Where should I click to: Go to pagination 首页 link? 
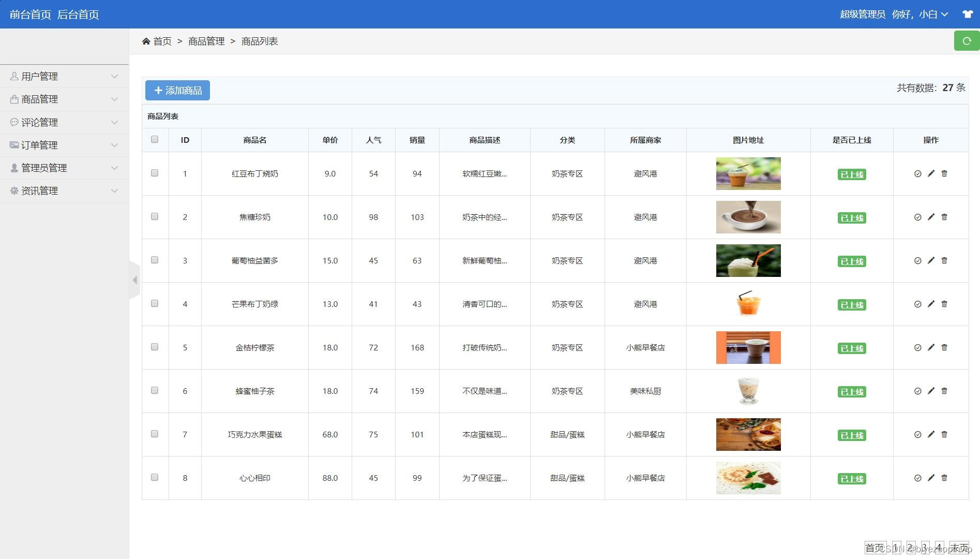pyautogui.click(x=875, y=548)
